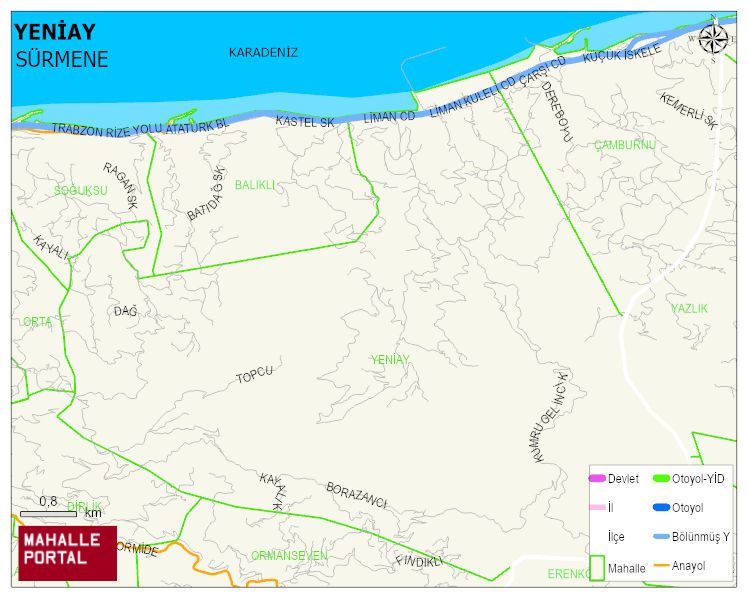Select the green YENİAY neighborhood label
This screenshot has width=748, height=598.
(390, 360)
